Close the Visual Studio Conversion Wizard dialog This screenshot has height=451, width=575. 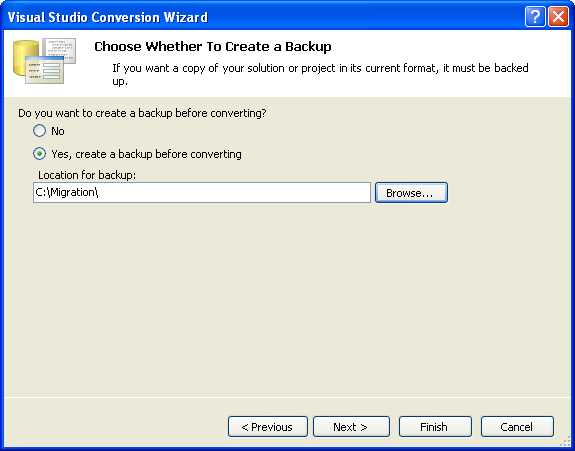(x=558, y=17)
